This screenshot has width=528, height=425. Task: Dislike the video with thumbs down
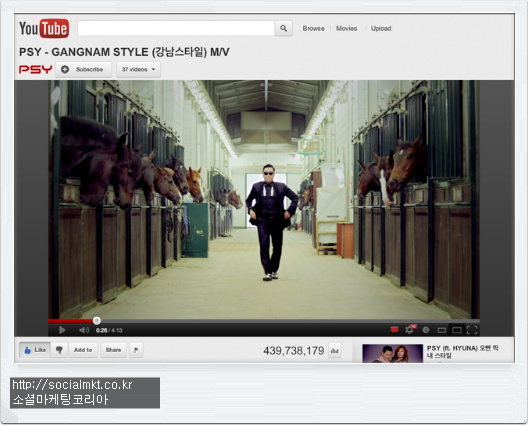click(x=59, y=350)
